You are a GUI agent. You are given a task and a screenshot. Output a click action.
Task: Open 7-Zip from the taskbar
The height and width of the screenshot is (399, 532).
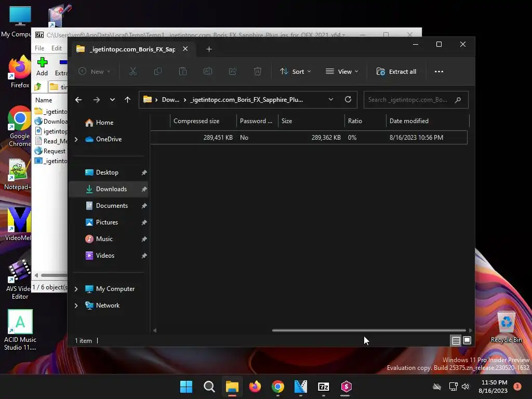click(x=323, y=387)
